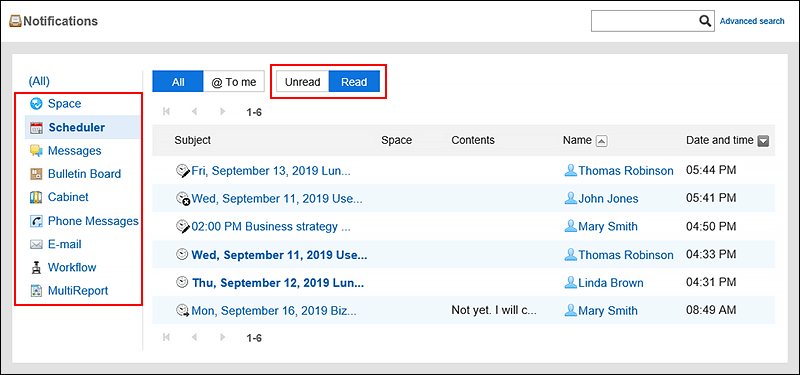The height and width of the screenshot is (375, 800).
Task: Click next-page arrow in bottom pager
Action: (x=222, y=337)
